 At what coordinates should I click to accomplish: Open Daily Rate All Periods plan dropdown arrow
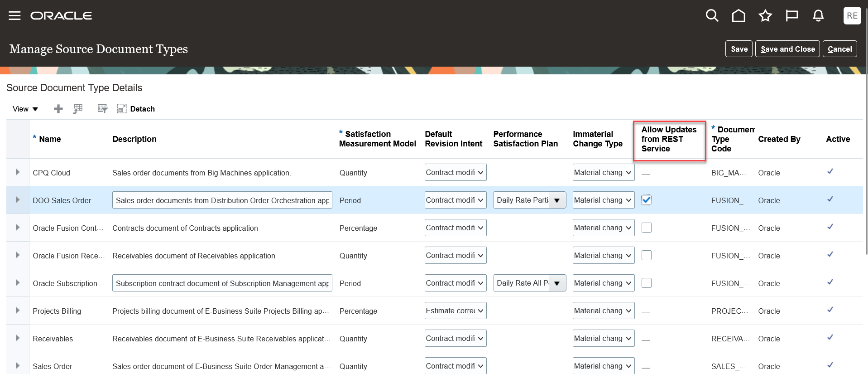[x=557, y=283]
